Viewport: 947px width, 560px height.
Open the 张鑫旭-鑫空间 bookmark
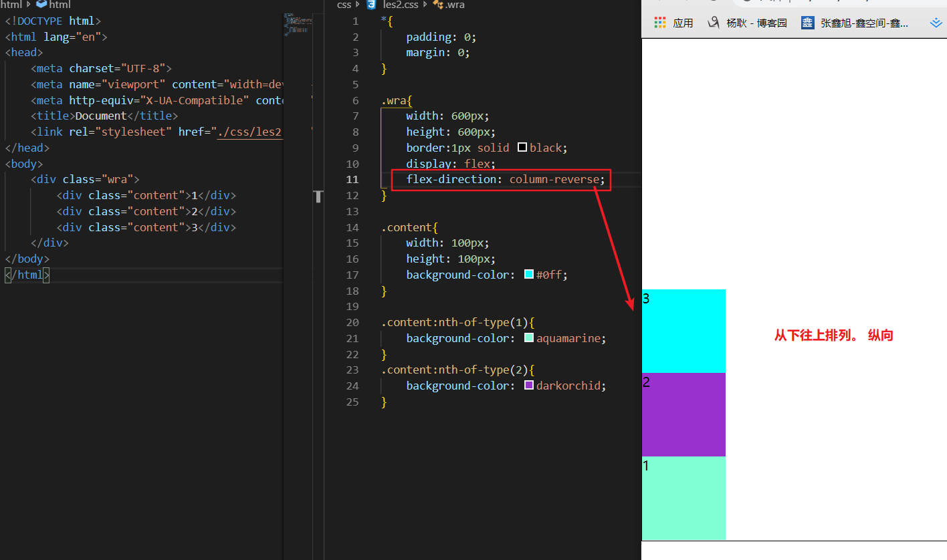tap(856, 23)
